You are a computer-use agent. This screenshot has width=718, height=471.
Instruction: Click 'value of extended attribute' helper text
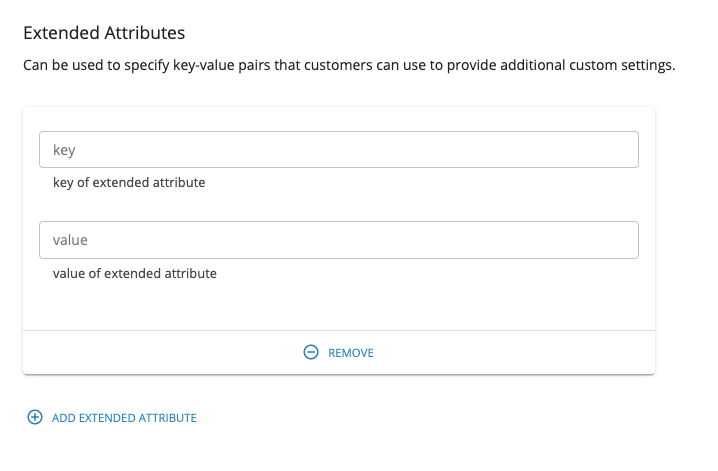135,273
